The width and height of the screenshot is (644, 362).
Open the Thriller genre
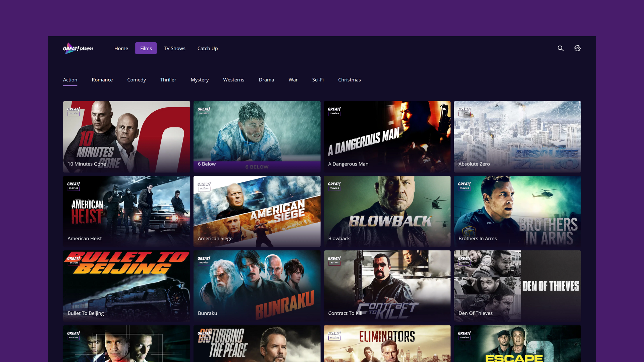tap(168, 80)
